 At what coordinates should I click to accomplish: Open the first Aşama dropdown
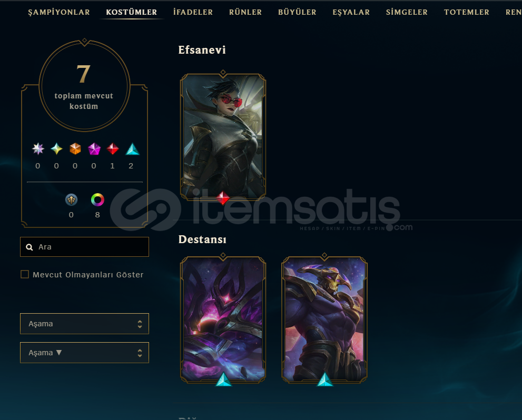(85, 324)
